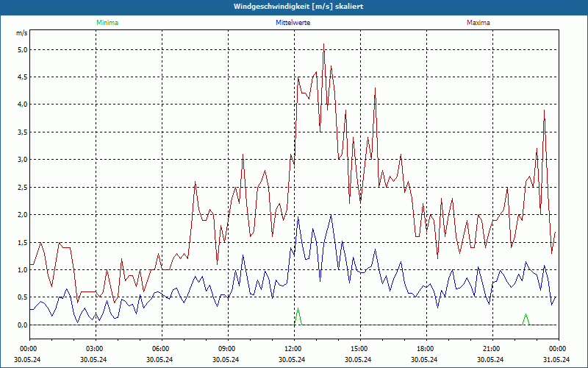This screenshot has width=588, height=368.
Task: Click the "00:00" label above date 30.05.24
Action: (28, 349)
